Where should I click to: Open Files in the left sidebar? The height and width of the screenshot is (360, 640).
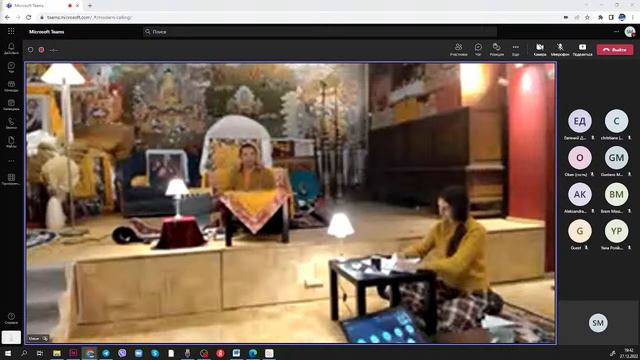point(11,142)
